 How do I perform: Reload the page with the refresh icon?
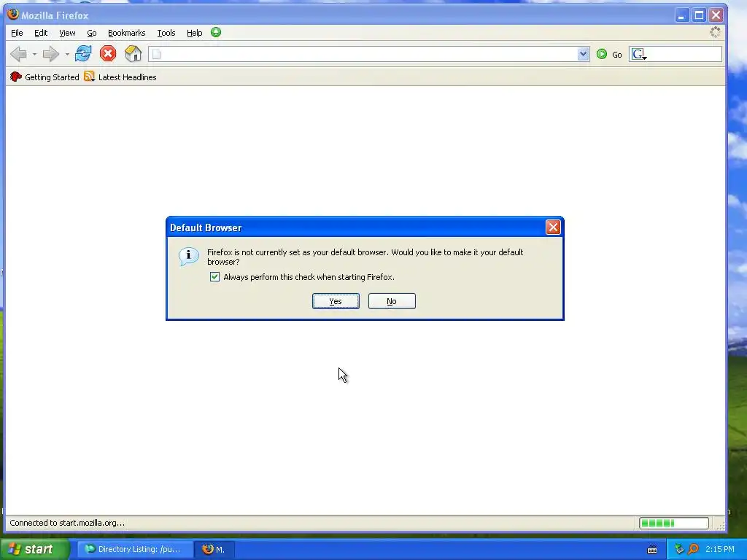click(83, 53)
